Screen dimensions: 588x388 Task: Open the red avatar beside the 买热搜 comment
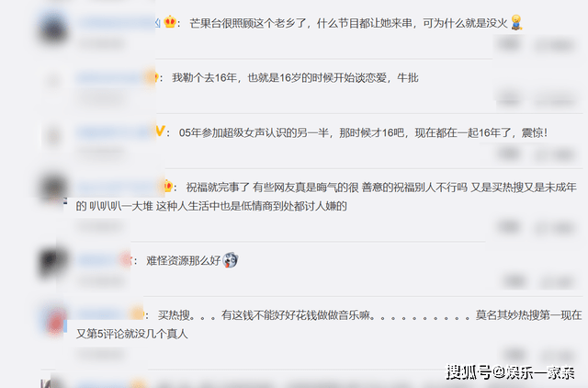click(55, 320)
